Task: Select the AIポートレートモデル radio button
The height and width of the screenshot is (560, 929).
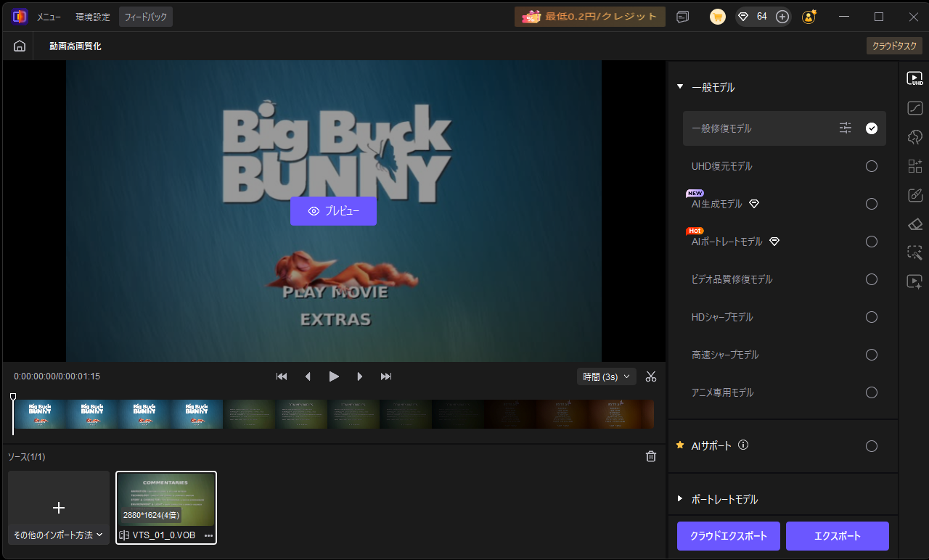Action: click(872, 242)
